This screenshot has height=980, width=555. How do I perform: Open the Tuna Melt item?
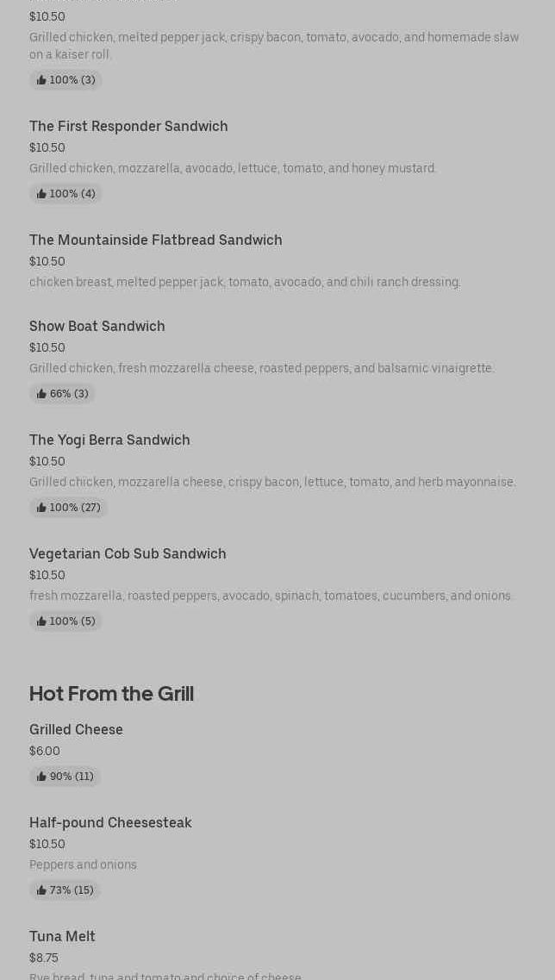pyautogui.click(x=62, y=937)
